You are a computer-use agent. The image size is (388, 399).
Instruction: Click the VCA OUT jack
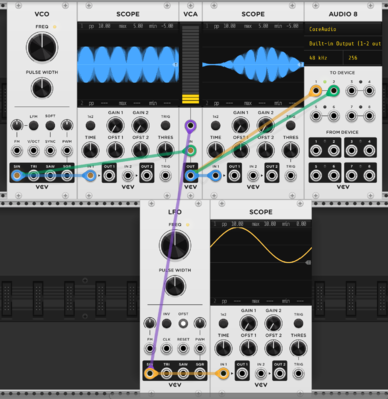tap(190, 175)
